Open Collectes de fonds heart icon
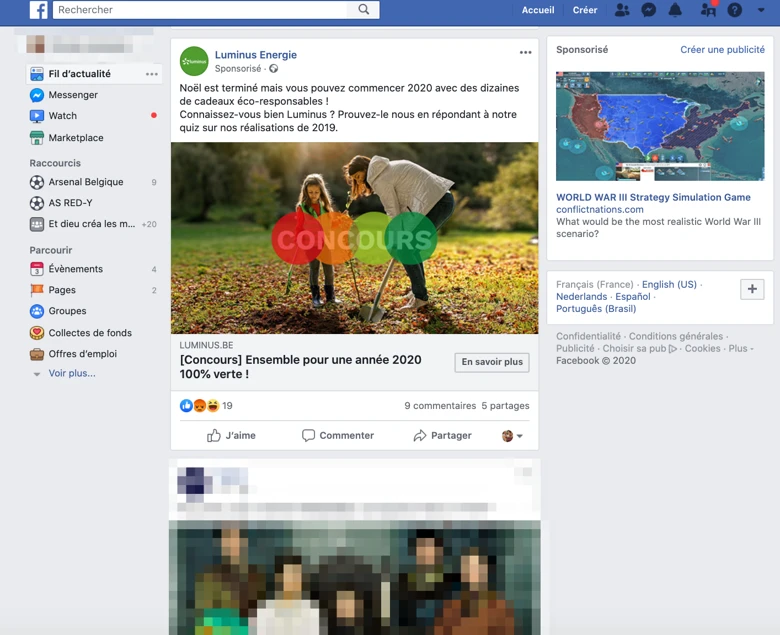The image size is (780, 635). pos(37,333)
